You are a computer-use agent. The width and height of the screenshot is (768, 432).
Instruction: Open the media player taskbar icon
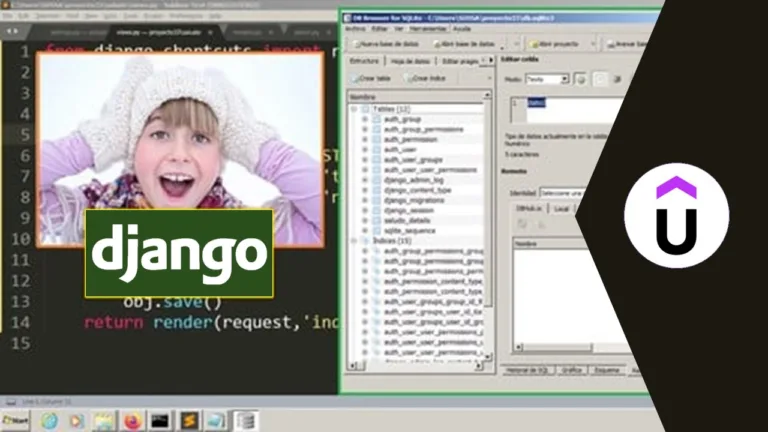coord(76,421)
